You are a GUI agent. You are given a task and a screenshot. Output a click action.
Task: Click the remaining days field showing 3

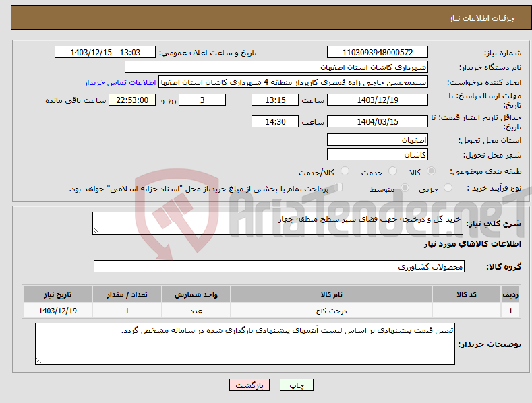(202, 100)
